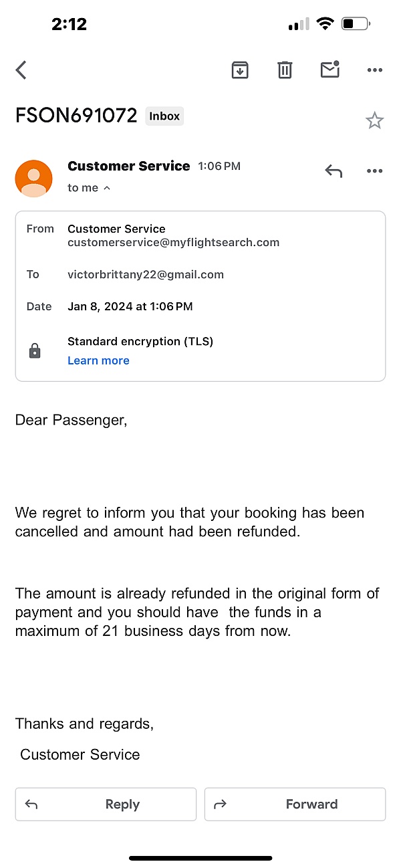401x868 pixels.
Task: Delete the email using the trash icon
Action: [x=285, y=70]
